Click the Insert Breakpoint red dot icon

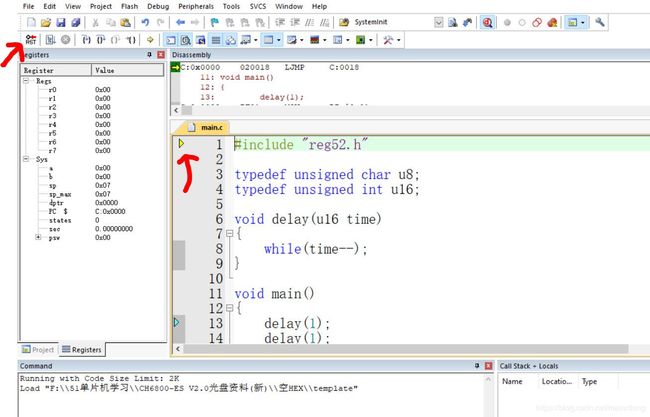507,22
